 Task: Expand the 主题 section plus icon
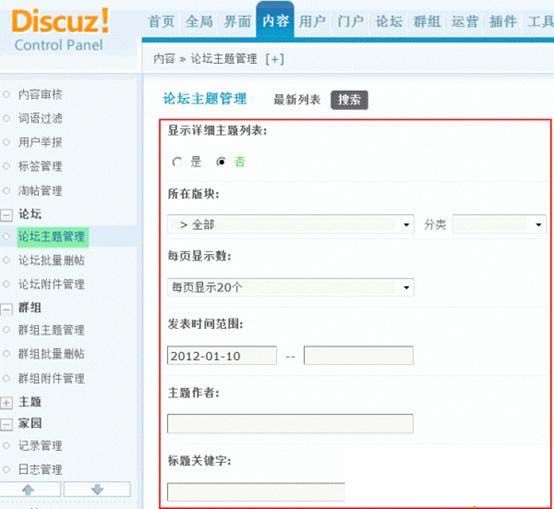tap(6, 403)
